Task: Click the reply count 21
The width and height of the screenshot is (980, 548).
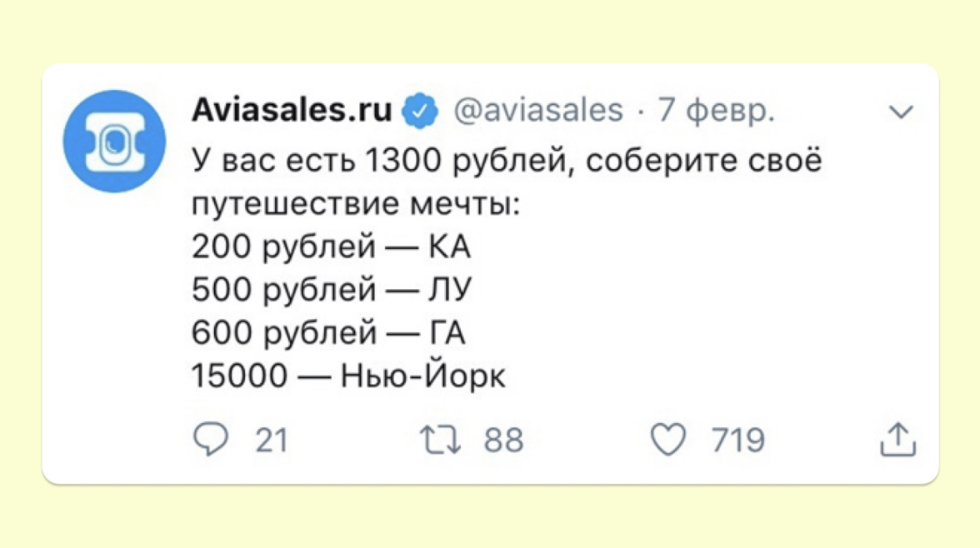Action: [x=272, y=441]
